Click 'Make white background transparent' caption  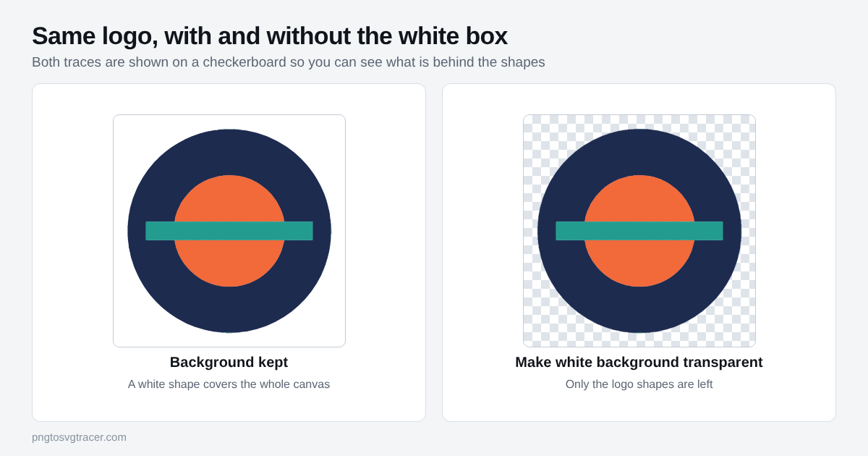click(x=639, y=362)
